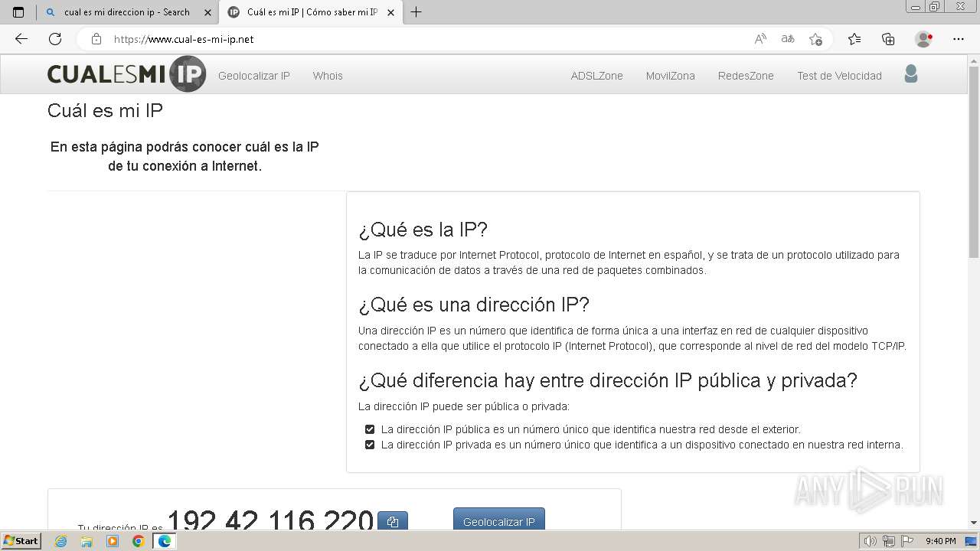Click the CUALESMI IP site logo
Screen dimensions: 980x551
pos(126,74)
